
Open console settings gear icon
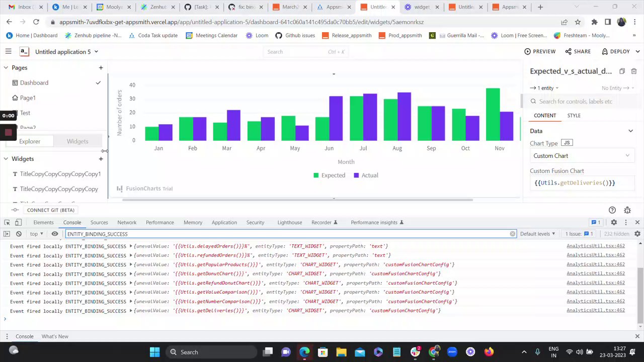[x=637, y=234]
